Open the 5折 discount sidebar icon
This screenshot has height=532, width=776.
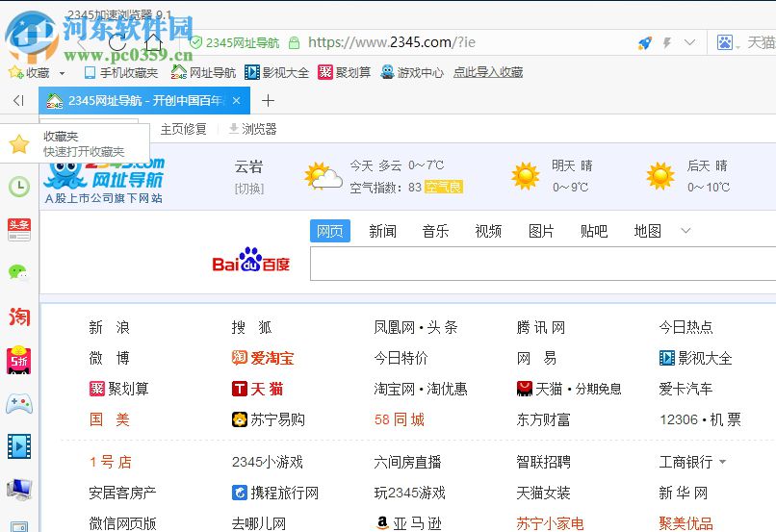(x=19, y=360)
